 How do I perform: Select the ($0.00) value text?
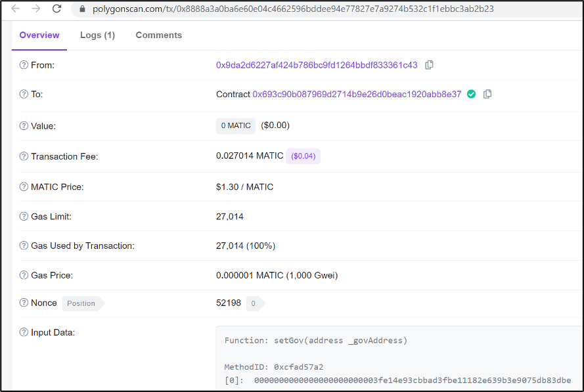click(275, 125)
